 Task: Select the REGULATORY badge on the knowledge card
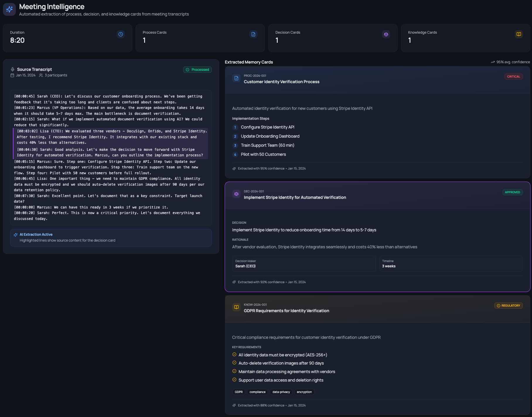pos(509,305)
